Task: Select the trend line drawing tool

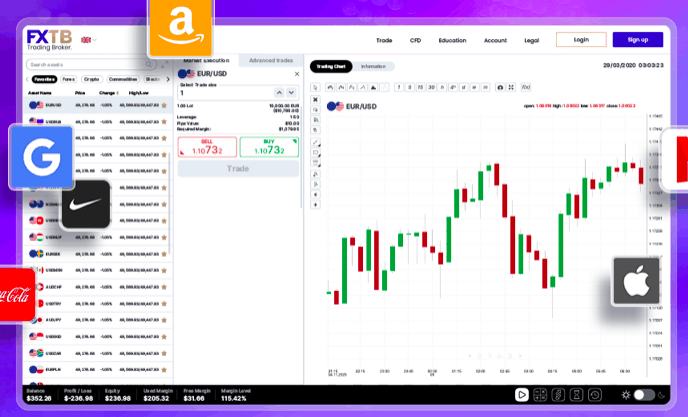Action: (x=315, y=142)
